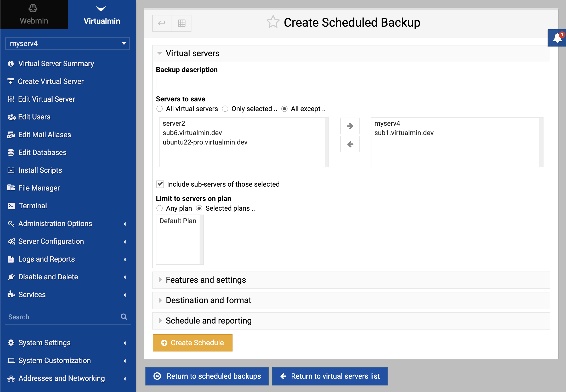The width and height of the screenshot is (566, 392).
Task: Select the All virtual servers radio button
Action: coord(159,109)
